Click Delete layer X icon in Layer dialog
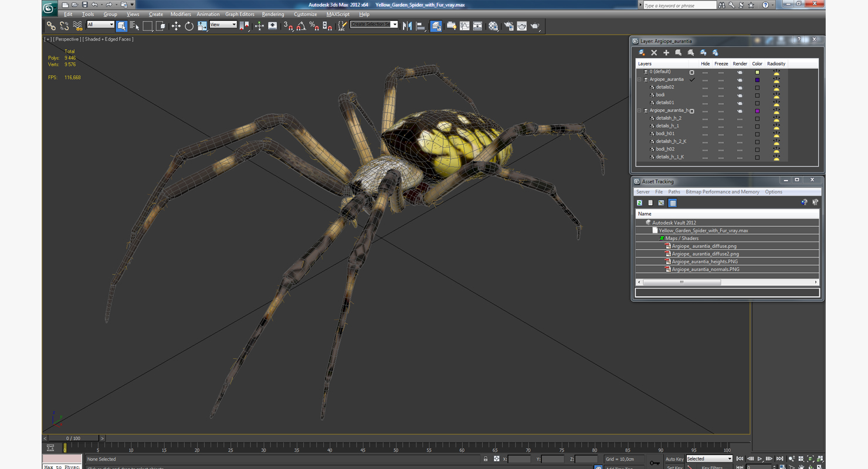 click(654, 53)
